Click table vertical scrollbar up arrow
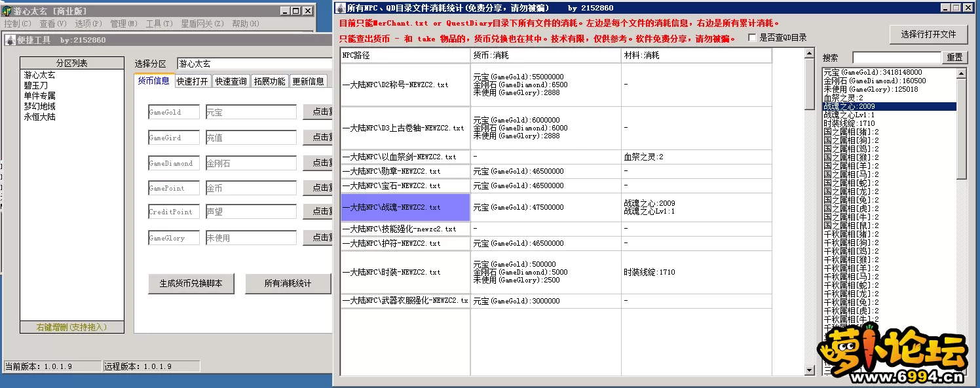Image resolution: width=980 pixels, height=388 pixels. (x=810, y=54)
